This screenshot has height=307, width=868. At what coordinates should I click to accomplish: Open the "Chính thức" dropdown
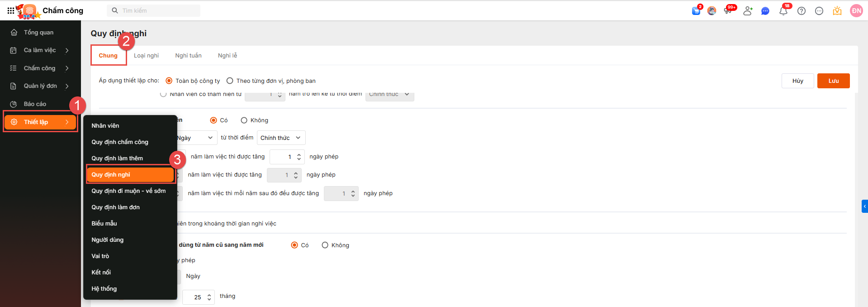coord(281,138)
